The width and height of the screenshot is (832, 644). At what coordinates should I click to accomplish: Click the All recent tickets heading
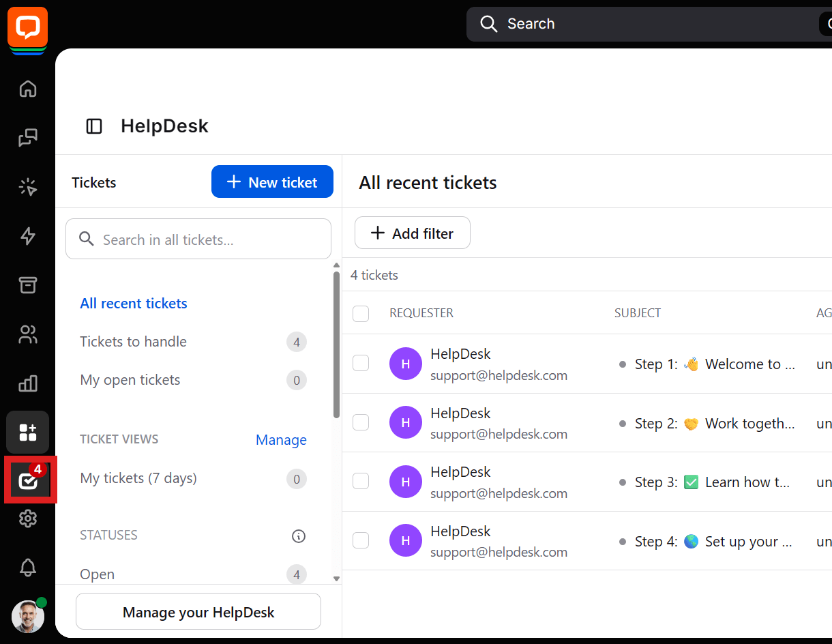coord(428,183)
